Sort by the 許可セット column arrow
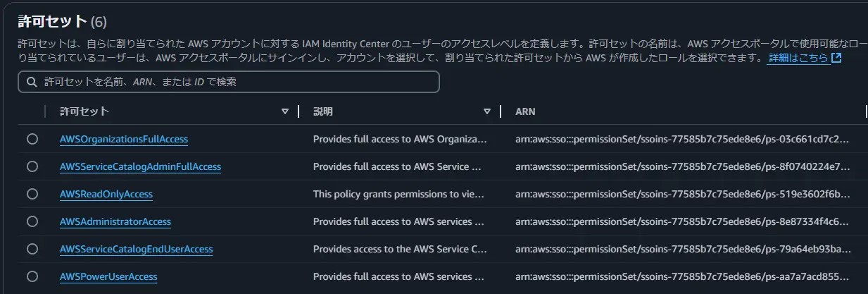Image resolution: width=868 pixels, height=294 pixels. [285, 111]
